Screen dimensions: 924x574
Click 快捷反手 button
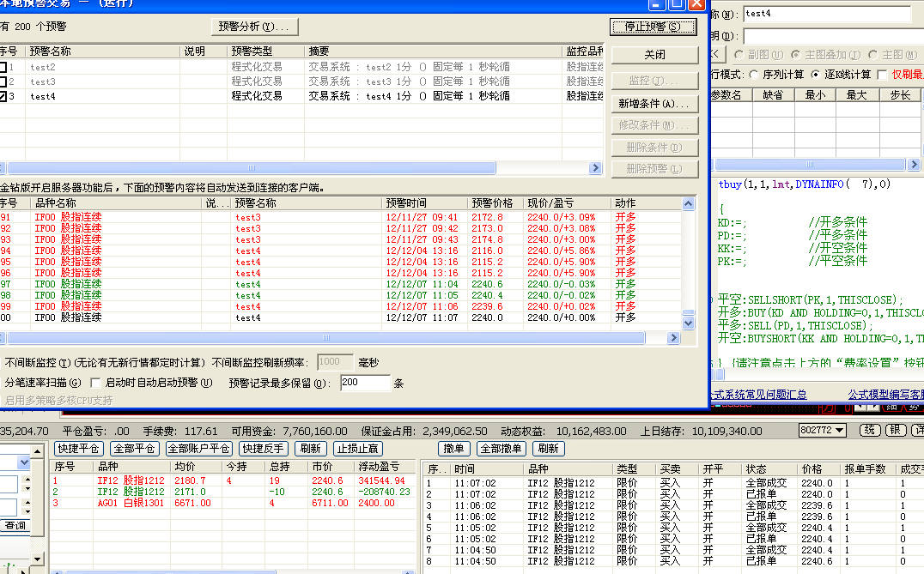tap(263, 449)
